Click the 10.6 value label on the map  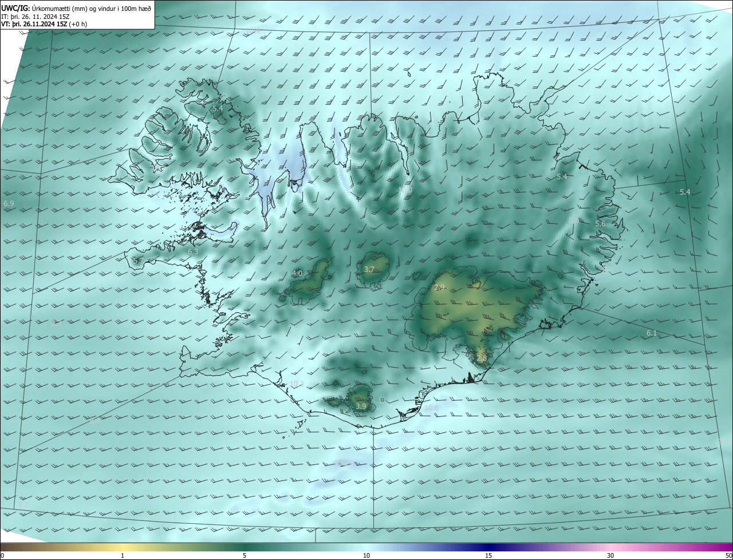431,408
